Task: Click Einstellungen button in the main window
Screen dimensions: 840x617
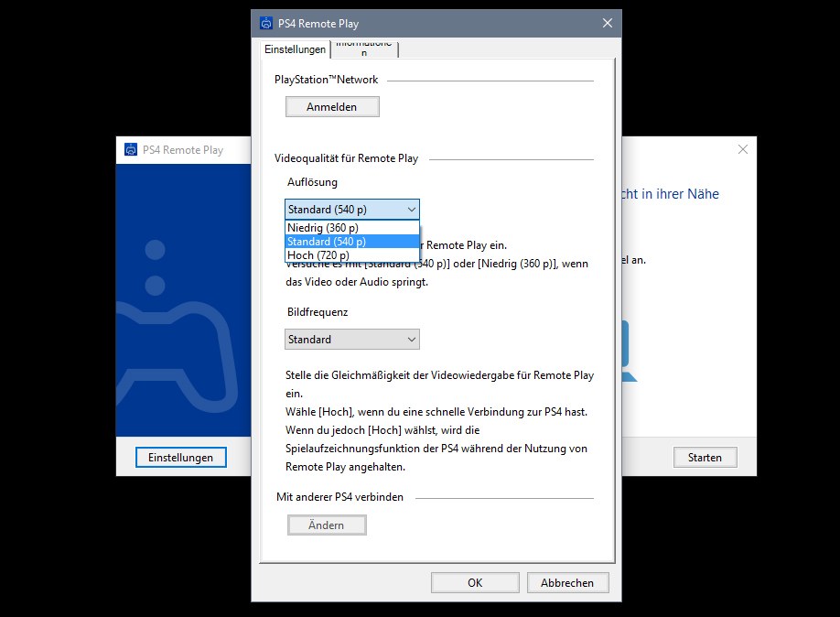Action: click(181, 457)
